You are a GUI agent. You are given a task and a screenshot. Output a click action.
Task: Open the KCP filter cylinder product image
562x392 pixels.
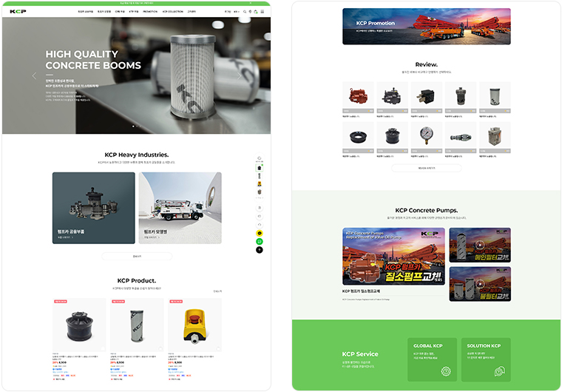[x=137, y=325]
